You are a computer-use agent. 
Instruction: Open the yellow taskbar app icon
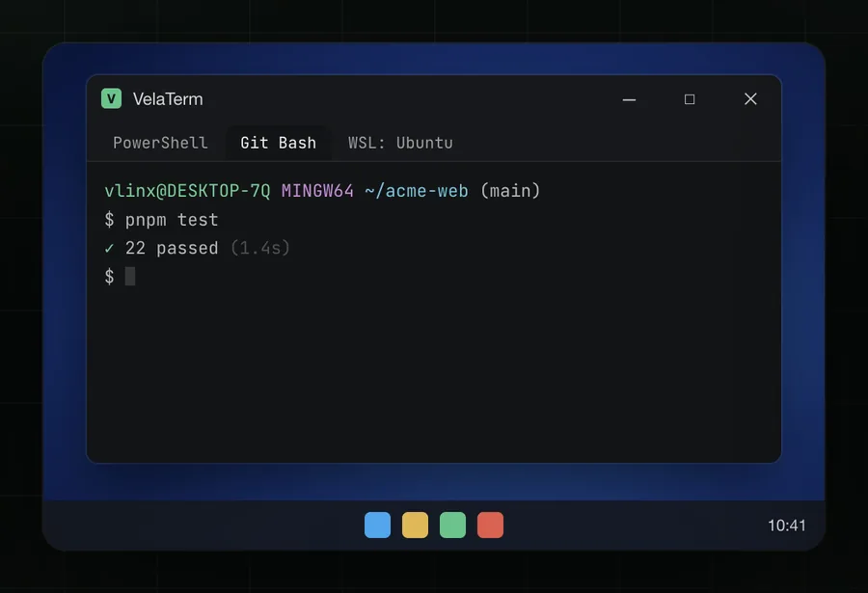pyautogui.click(x=415, y=525)
